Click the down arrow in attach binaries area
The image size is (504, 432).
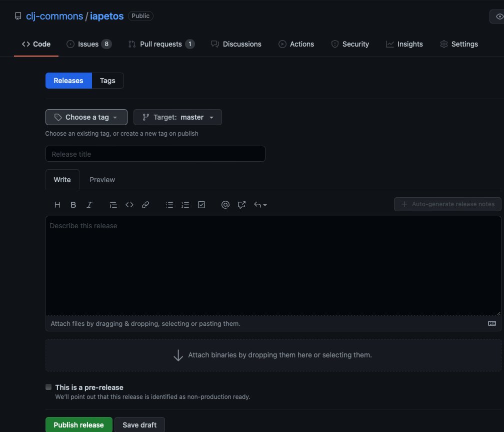coord(178,355)
